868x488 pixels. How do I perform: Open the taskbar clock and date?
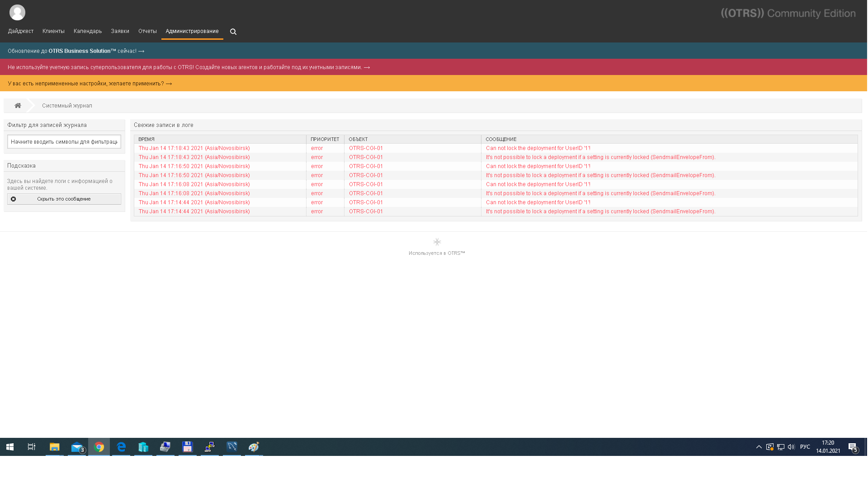click(x=828, y=447)
